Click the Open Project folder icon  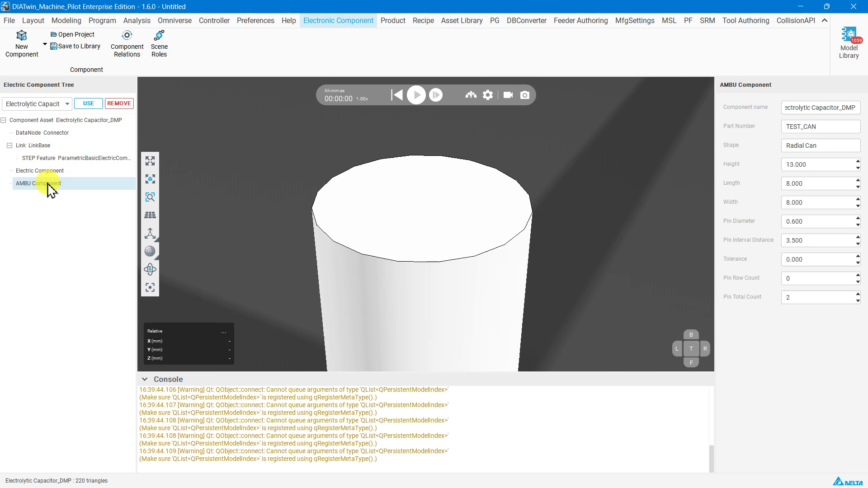click(x=53, y=34)
